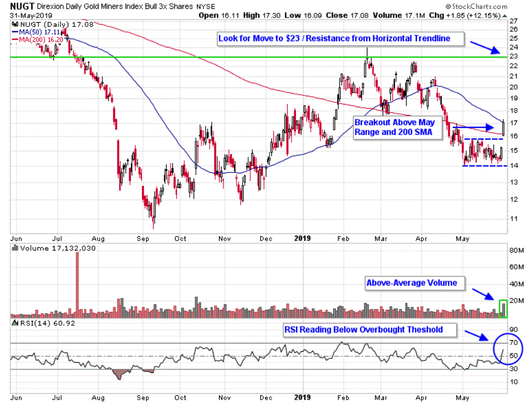Image resolution: width=532 pixels, height=404 pixels.
Task: Click the May label on the price chart axis
Action: coord(463,239)
